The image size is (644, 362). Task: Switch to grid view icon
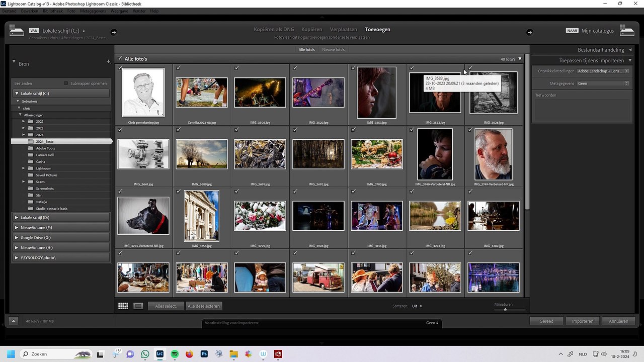pyautogui.click(x=123, y=306)
